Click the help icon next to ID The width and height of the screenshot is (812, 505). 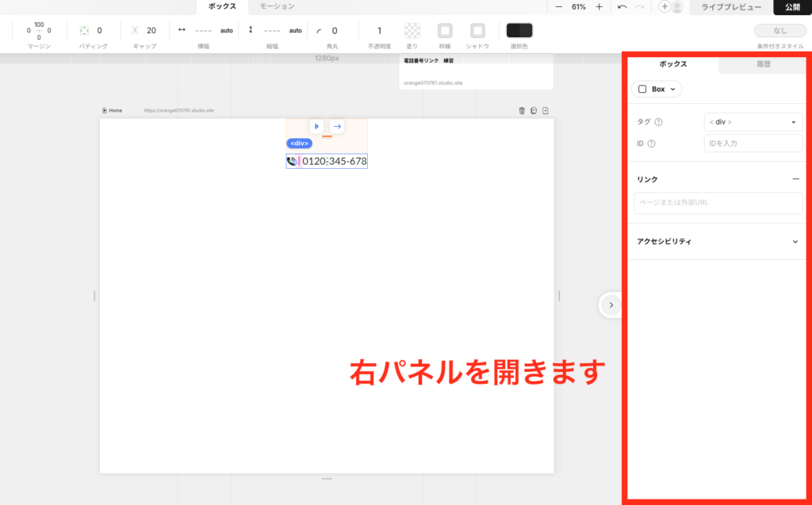pyautogui.click(x=652, y=143)
